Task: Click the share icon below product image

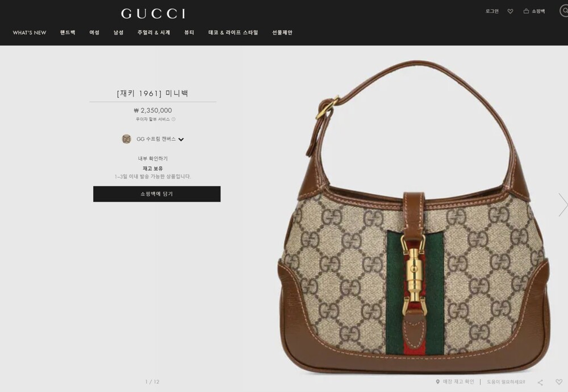Action: 540,382
